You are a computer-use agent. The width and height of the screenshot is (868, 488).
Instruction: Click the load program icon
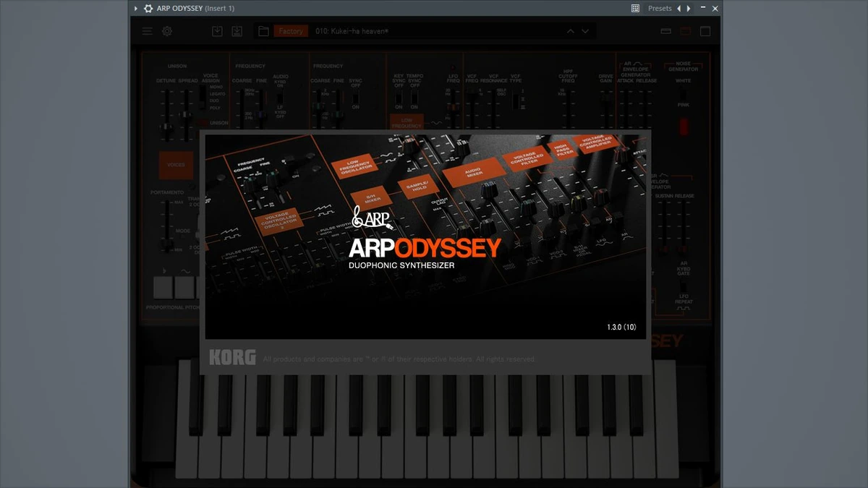click(217, 31)
